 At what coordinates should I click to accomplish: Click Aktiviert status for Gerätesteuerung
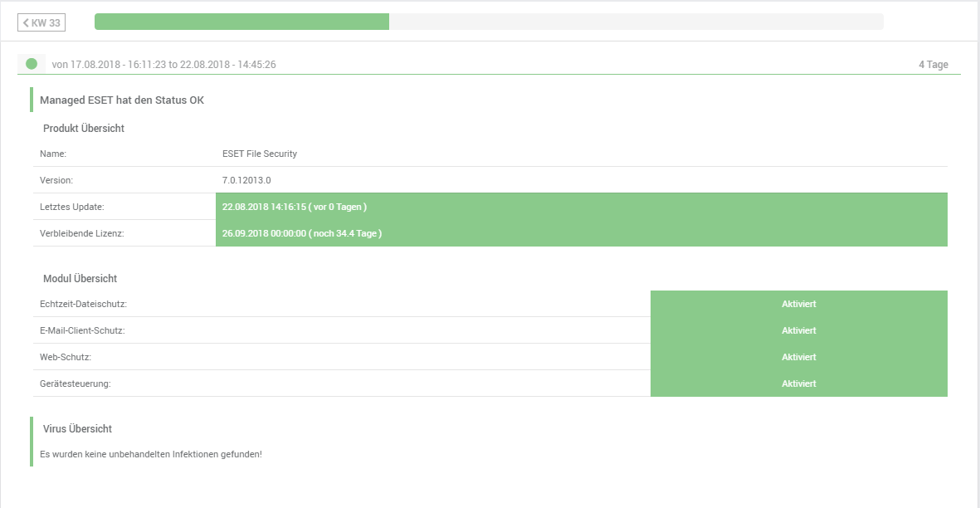pos(798,383)
